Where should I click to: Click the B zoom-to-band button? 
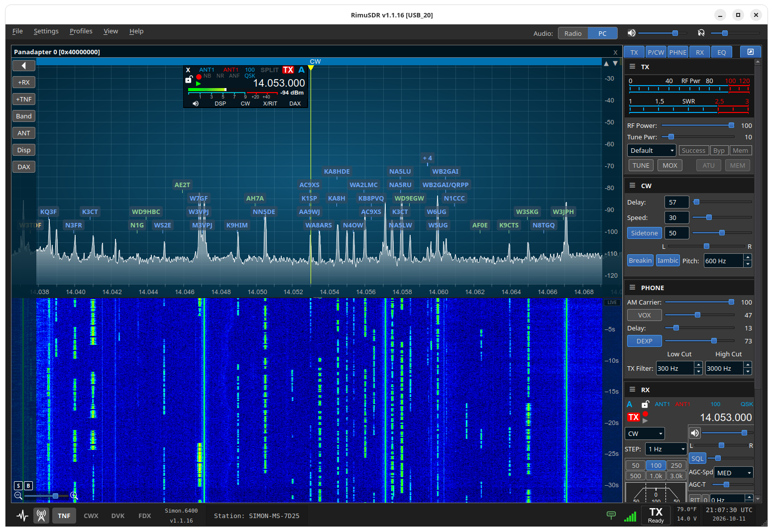28,486
